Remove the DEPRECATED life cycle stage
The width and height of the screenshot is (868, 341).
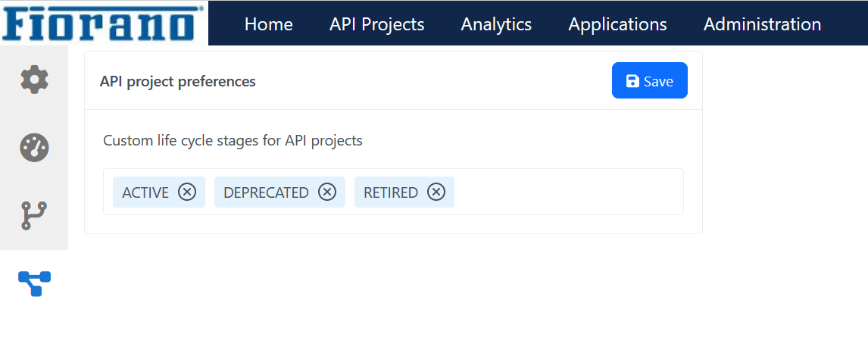click(x=327, y=192)
